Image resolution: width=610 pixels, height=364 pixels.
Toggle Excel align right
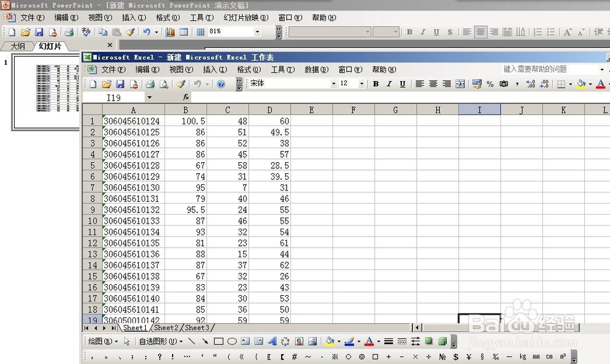click(447, 84)
